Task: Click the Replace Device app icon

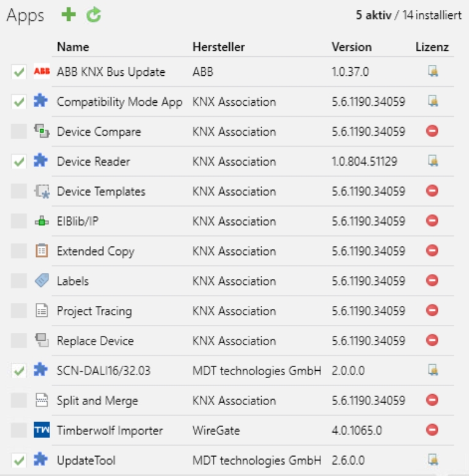Action: 42,340
